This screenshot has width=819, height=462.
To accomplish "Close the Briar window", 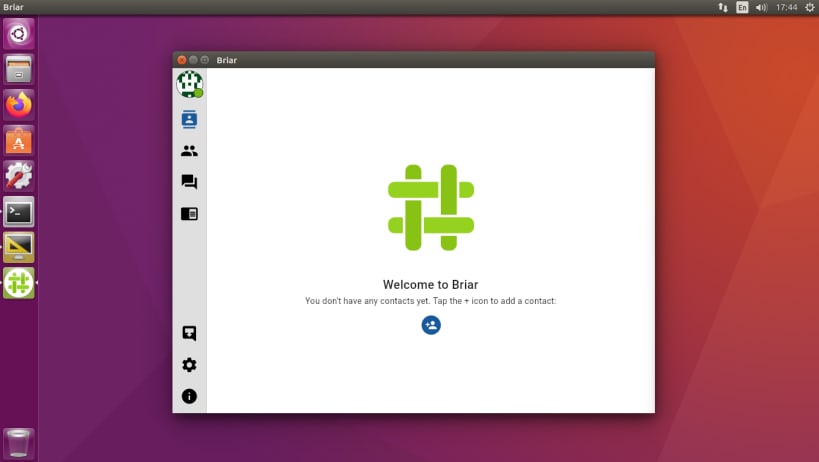I will [x=182, y=60].
